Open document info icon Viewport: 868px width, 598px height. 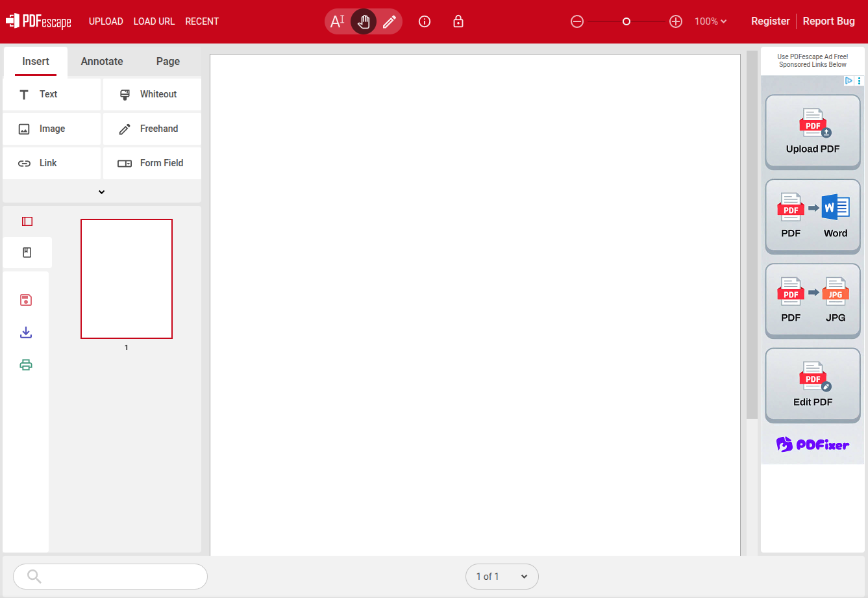pos(425,21)
